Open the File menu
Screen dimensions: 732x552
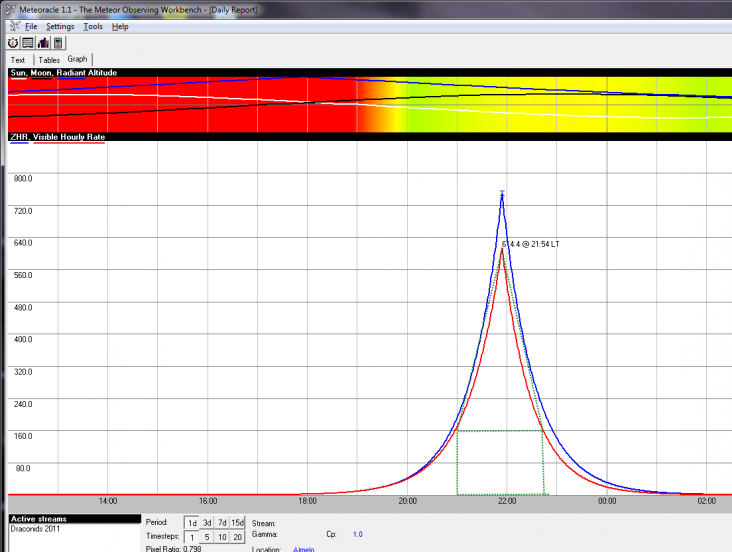[32, 26]
